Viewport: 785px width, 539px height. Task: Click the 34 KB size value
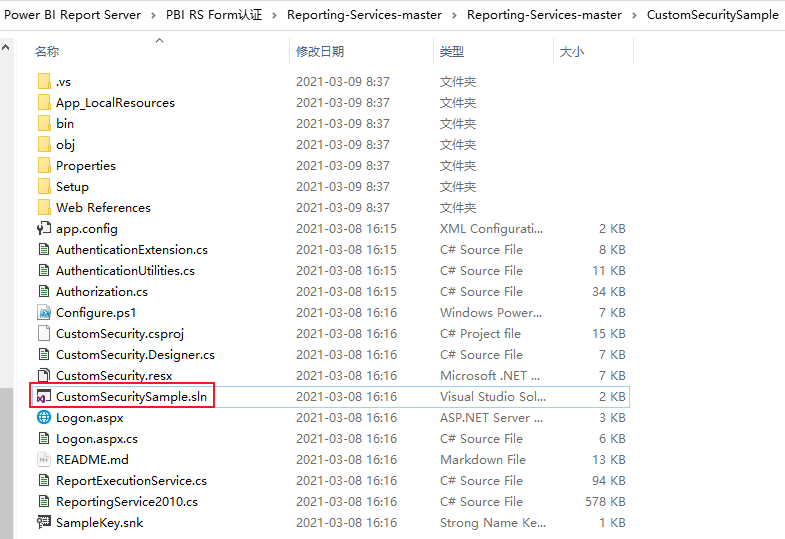point(609,291)
